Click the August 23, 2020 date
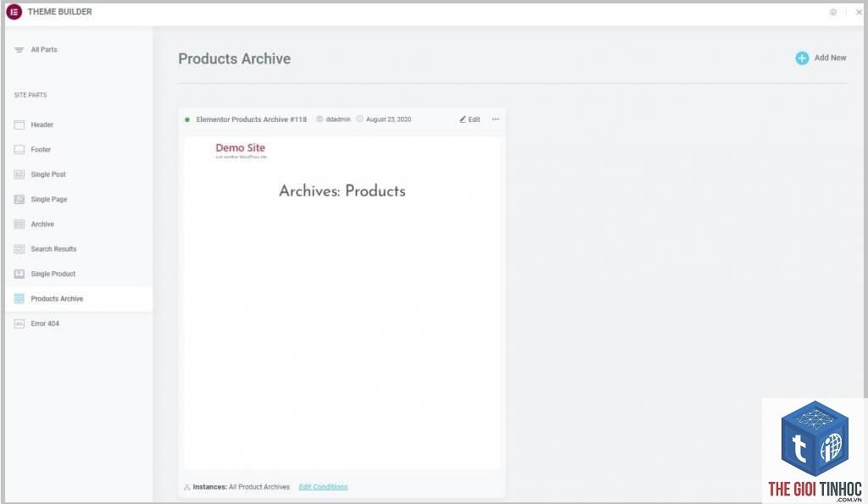868x504 pixels. [x=388, y=119]
